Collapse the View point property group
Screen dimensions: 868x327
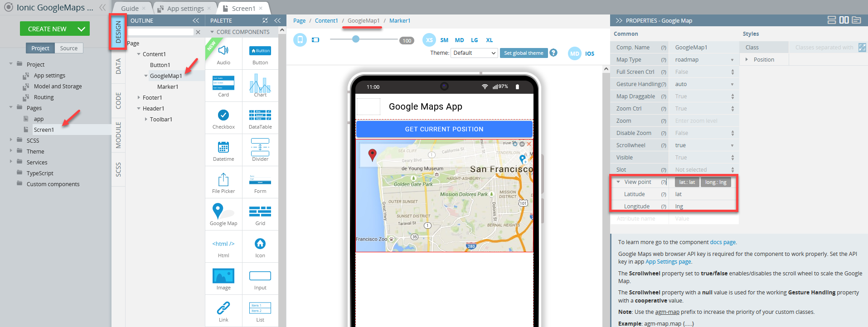(618, 182)
